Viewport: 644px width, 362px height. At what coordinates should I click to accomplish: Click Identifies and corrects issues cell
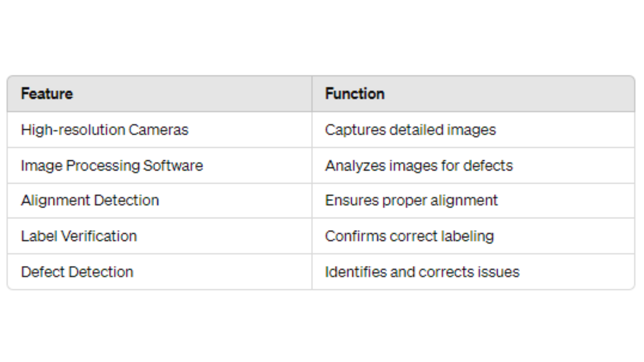pos(473,271)
